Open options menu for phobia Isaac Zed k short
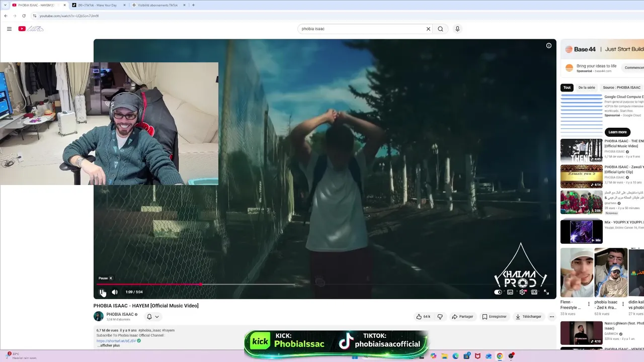644x362 pixels. tap(623, 304)
